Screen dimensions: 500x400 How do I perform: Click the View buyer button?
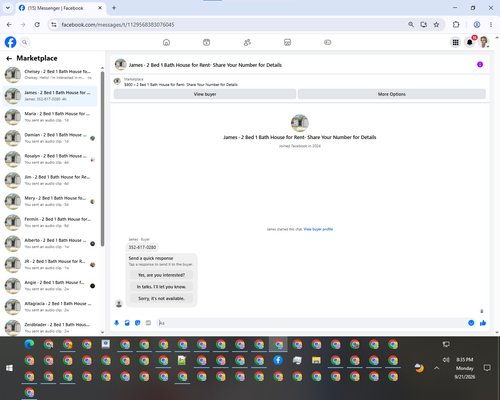tap(205, 94)
